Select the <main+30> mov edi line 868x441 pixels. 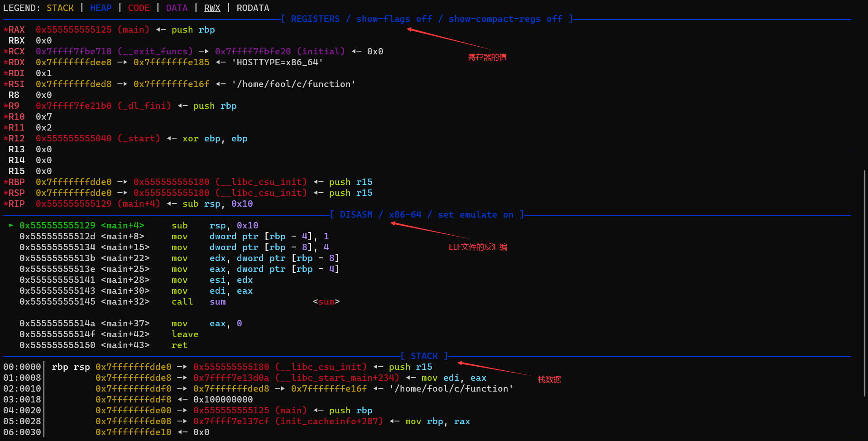point(136,291)
